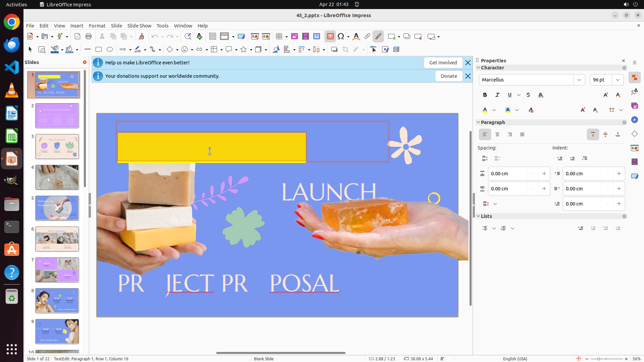The height and width of the screenshot is (362, 644).
Task: Collapse the Paragraph section
Action: (478, 122)
